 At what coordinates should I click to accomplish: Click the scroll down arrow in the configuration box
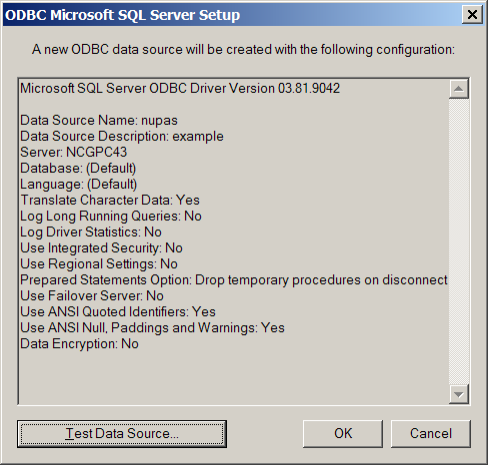(459, 394)
